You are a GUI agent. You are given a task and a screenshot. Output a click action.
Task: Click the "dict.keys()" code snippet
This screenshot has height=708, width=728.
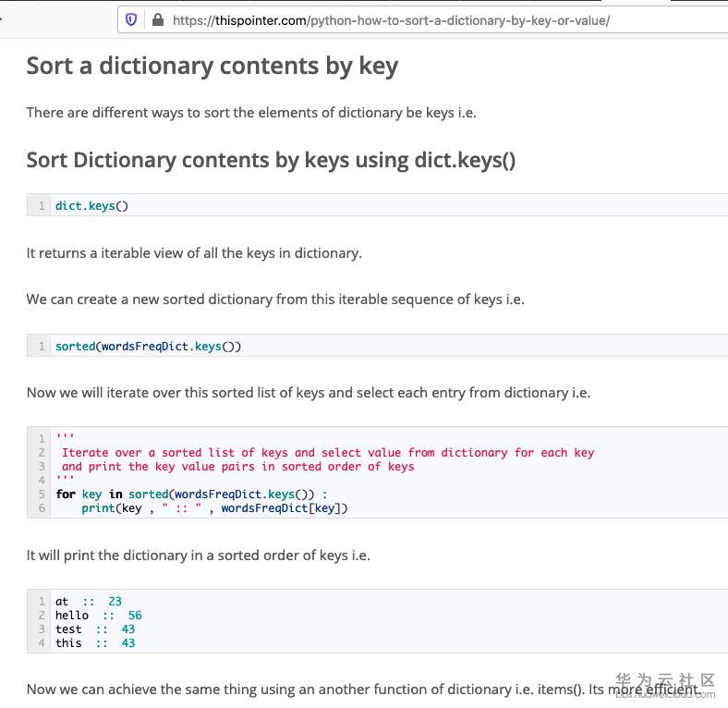point(91,205)
